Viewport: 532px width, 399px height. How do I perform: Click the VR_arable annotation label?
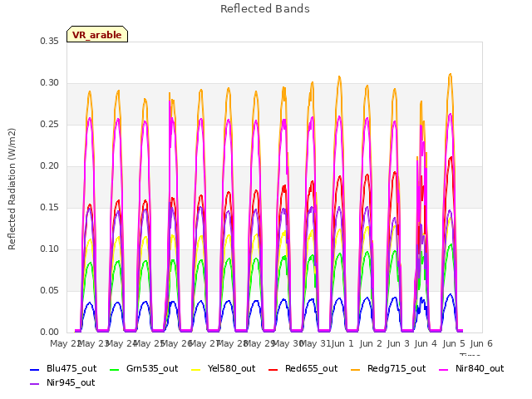point(97,35)
